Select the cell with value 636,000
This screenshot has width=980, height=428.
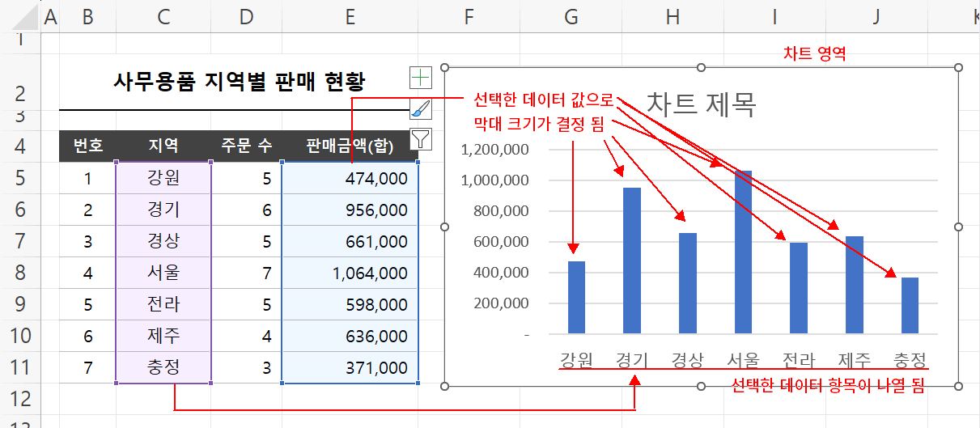pyautogui.click(x=350, y=336)
